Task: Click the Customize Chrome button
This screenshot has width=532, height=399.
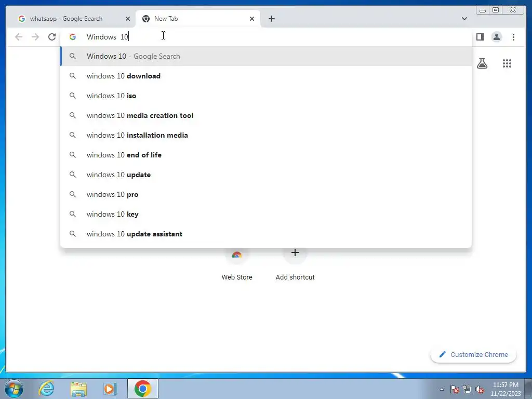Action: (473, 354)
